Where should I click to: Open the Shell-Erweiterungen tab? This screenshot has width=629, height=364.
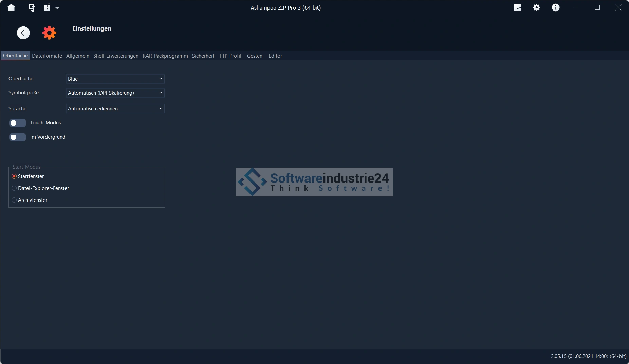pyautogui.click(x=116, y=56)
